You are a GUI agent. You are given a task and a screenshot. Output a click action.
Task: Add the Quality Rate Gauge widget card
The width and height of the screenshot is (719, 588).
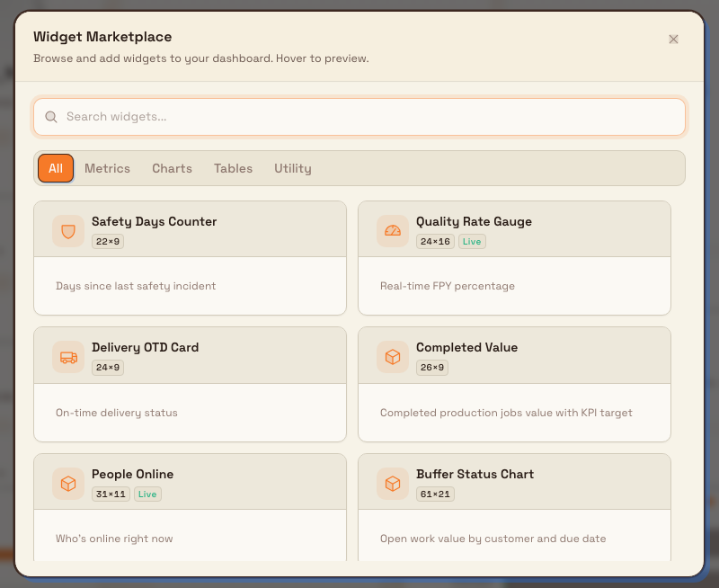514,258
